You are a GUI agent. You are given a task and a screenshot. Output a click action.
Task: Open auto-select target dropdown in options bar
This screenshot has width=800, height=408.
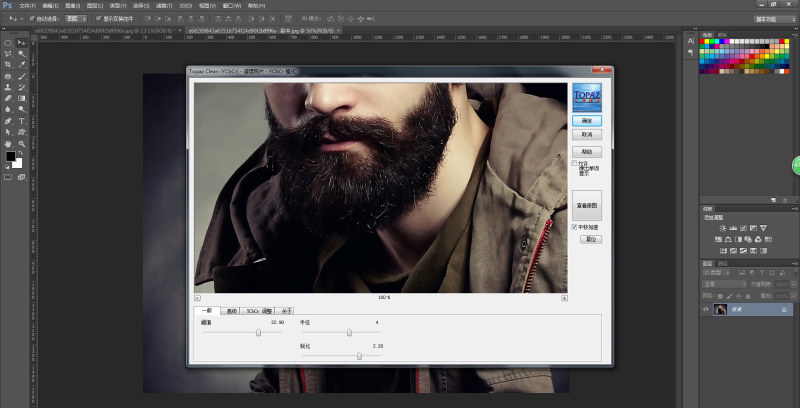[77, 18]
